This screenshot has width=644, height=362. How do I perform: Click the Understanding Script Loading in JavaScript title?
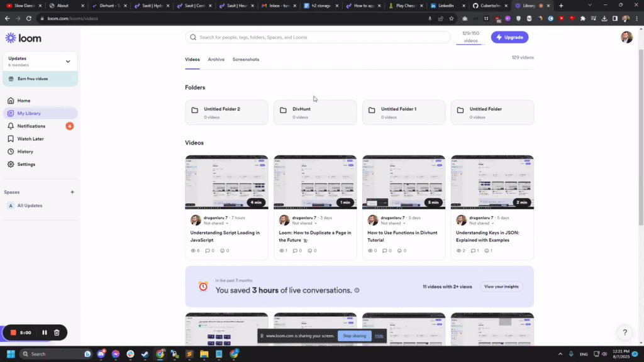pos(225,236)
